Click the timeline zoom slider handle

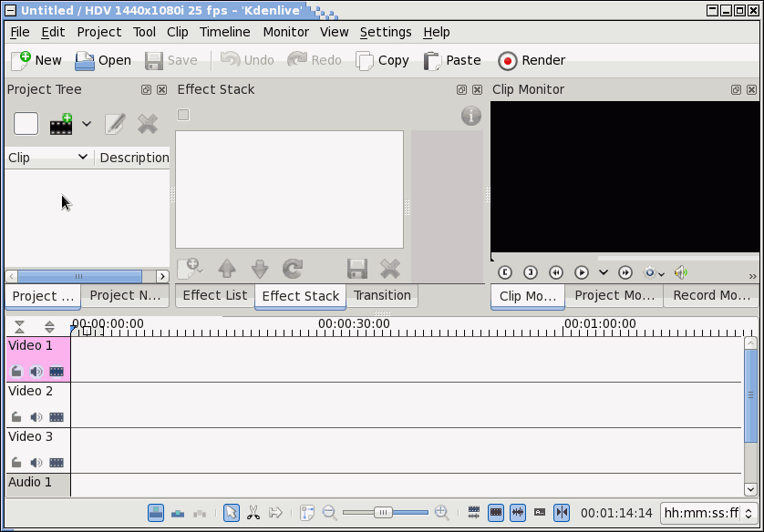[x=383, y=513]
